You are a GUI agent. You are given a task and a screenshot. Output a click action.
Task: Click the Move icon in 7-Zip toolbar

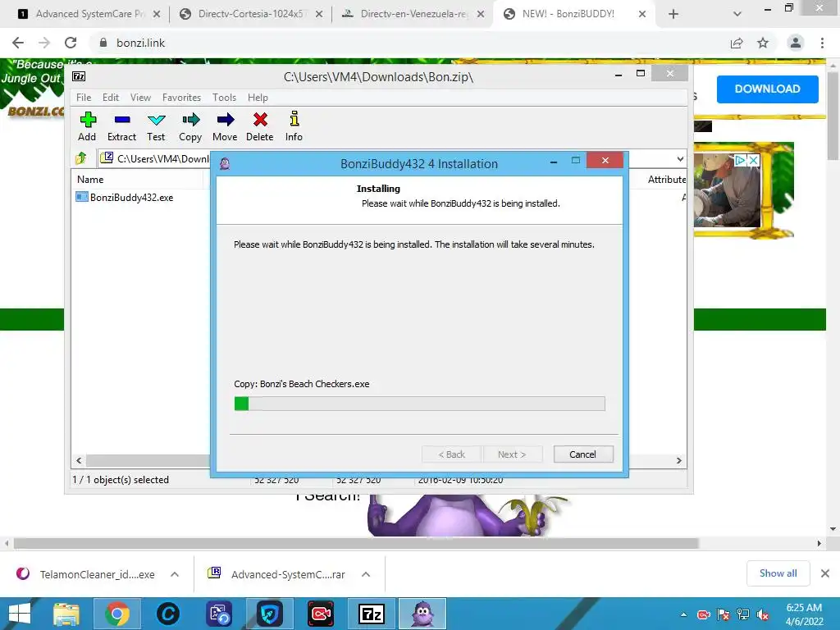[x=225, y=126]
